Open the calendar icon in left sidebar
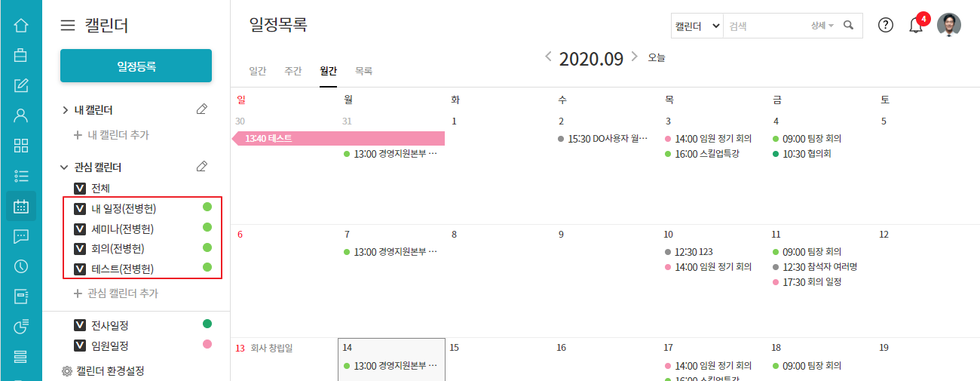The height and width of the screenshot is (381, 980). pos(21,206)
